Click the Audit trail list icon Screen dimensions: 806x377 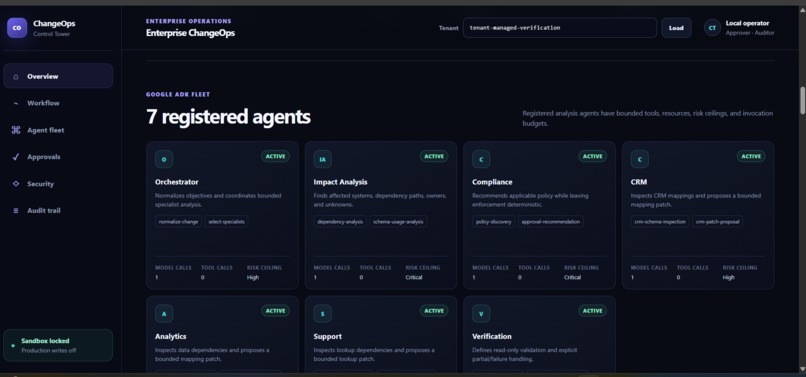point(16,210)
